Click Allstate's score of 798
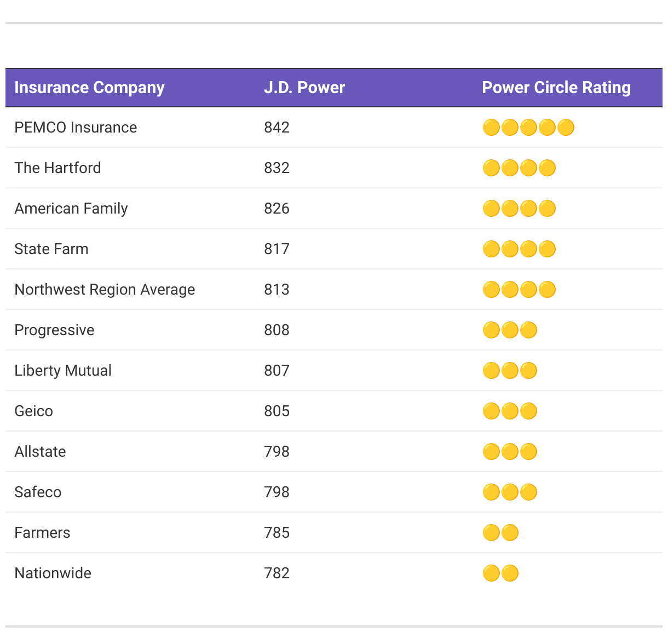The image size is (668, 644). [277, 452]
